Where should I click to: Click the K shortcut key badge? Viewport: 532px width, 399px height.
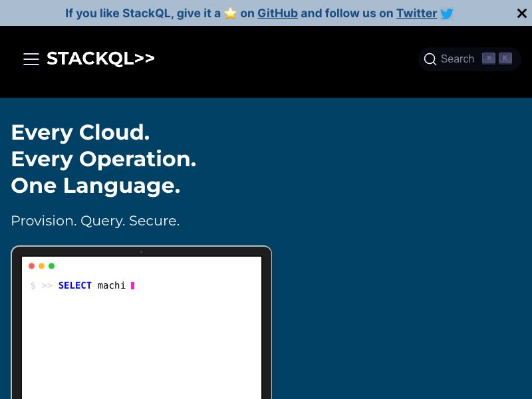[x=505, y=59]
